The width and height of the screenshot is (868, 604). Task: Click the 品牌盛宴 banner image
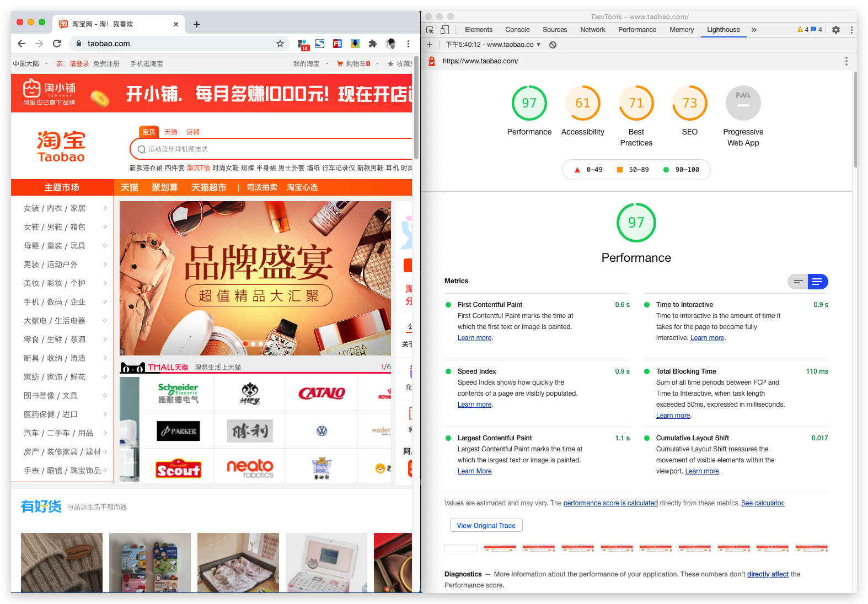255,278
